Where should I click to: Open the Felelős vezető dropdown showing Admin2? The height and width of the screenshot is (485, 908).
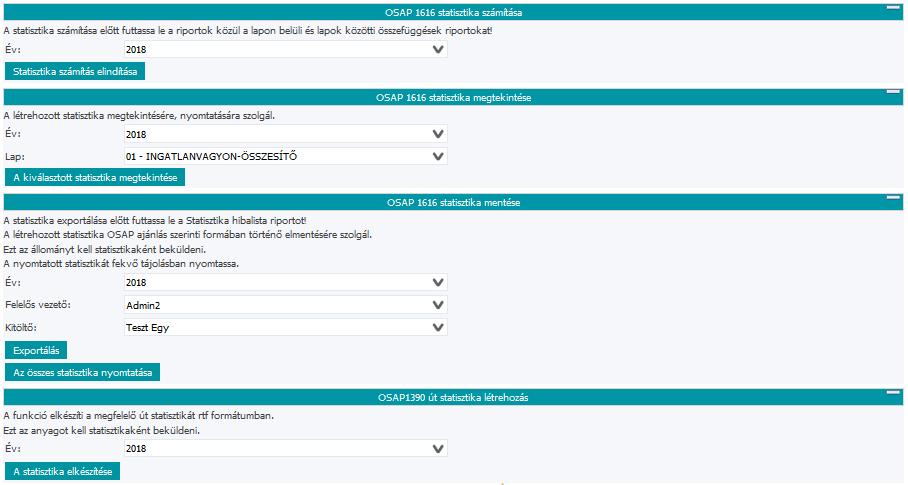pyautogui.click(x=285, y=305)
